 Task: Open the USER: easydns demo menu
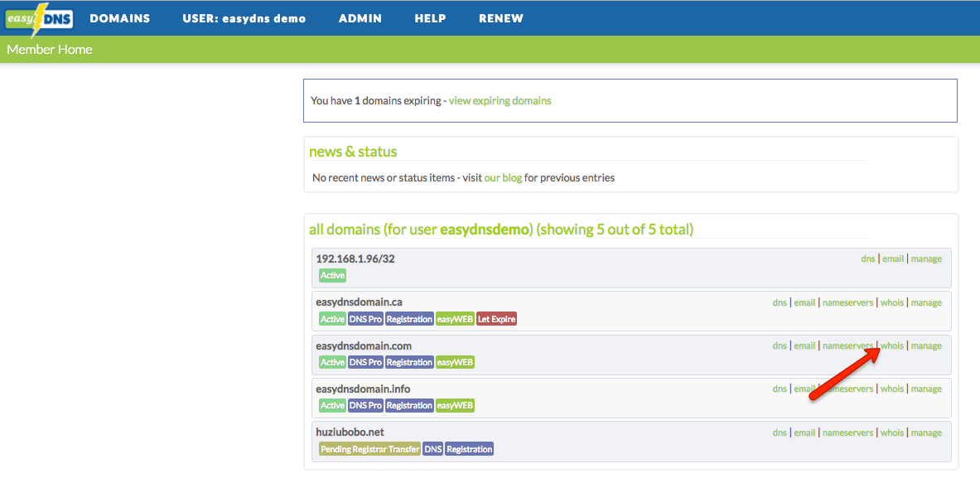pos(244,17)
